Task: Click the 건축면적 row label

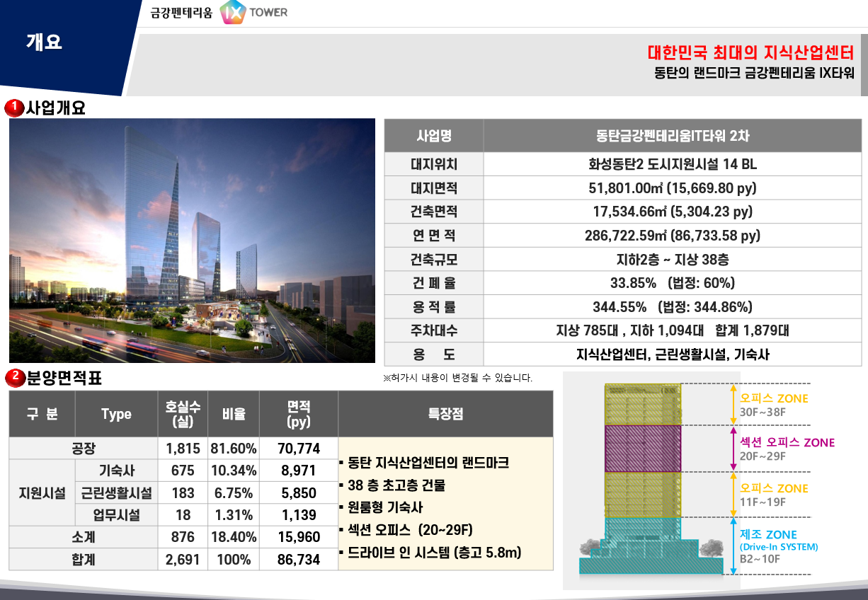Action: click(433, 212)
